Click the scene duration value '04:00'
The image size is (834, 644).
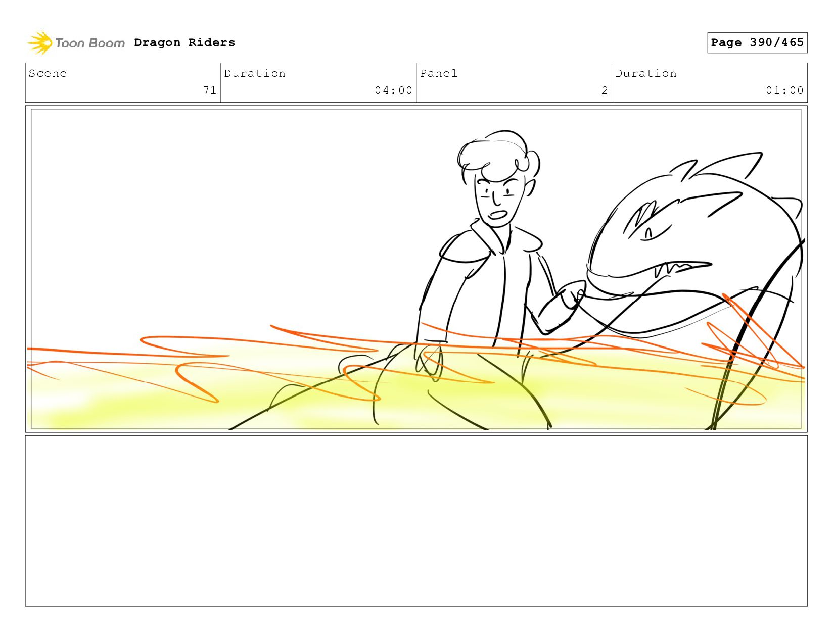(x=394, y=90)
